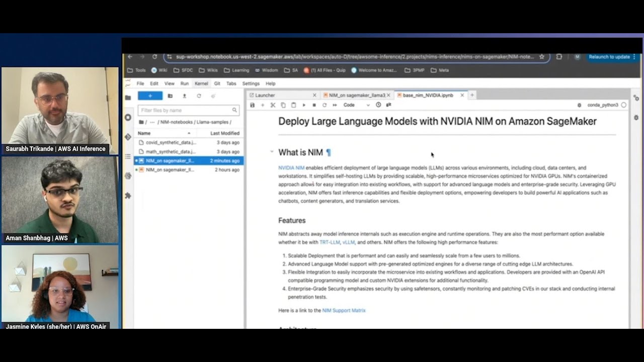This screenshot has height=362, width=644.
Task: Click the Relaunch to update button
Action: [609, 57]
